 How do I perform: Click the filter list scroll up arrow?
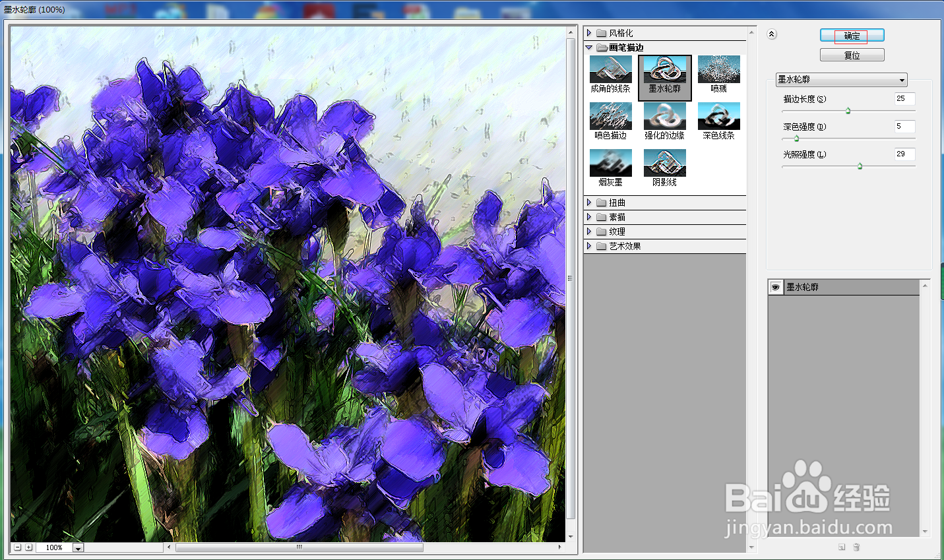tap(751, 32)
